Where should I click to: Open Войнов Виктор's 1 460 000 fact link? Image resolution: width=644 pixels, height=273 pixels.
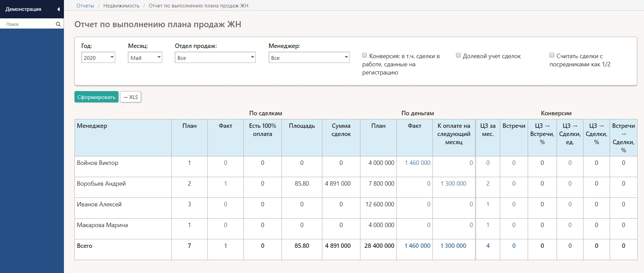point(417,163)
